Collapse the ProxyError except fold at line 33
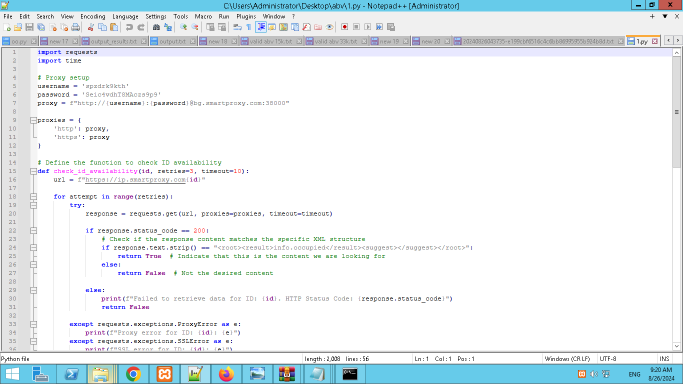The image size is (683, 384). (34, 324)
